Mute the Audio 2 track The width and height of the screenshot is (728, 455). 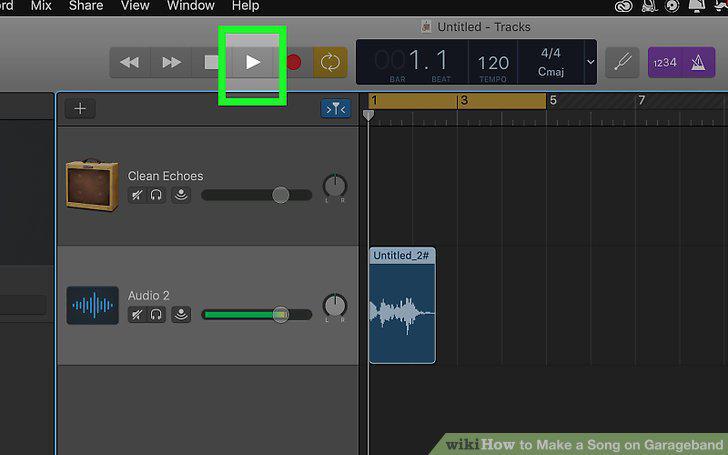136,315
